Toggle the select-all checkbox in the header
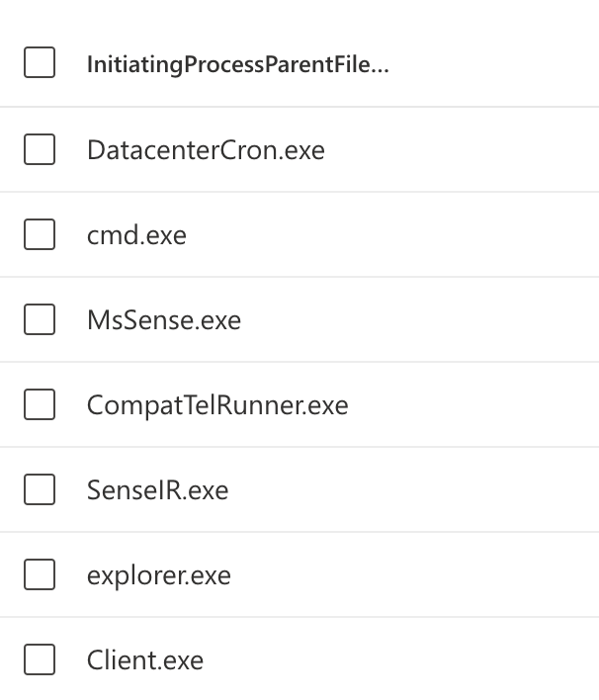Screen dimensions: 599x700 40,64
